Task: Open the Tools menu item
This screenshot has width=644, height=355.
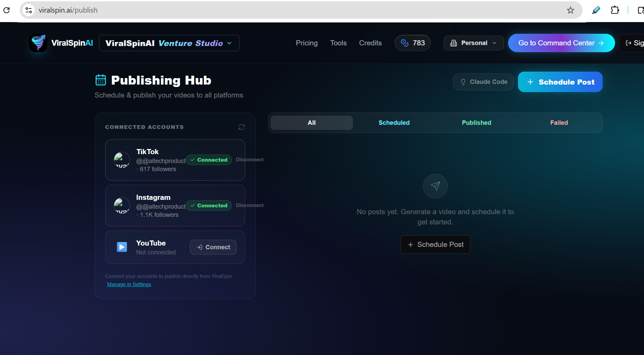Action: point(338,43)
